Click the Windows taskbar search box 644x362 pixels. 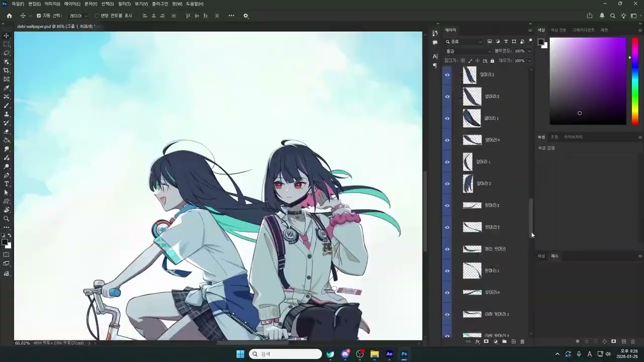pos(285,354)
